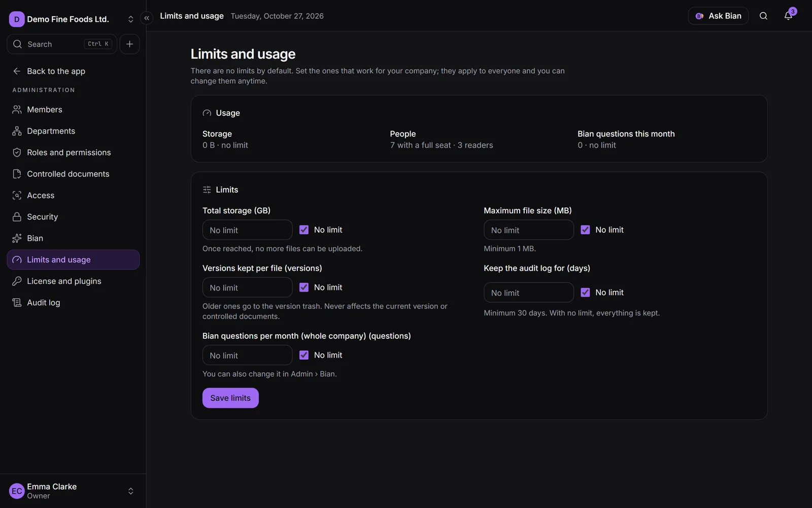Screen dimensions: 812x508
Task: Click the Audit log scroll icon
Action: 17,303
